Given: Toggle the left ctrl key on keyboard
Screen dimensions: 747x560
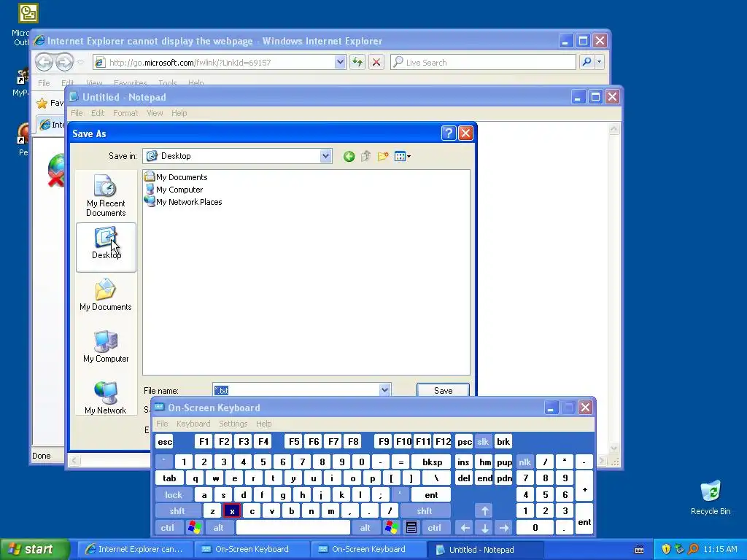Looking at the screenshot, I should (x=167, y=528).
